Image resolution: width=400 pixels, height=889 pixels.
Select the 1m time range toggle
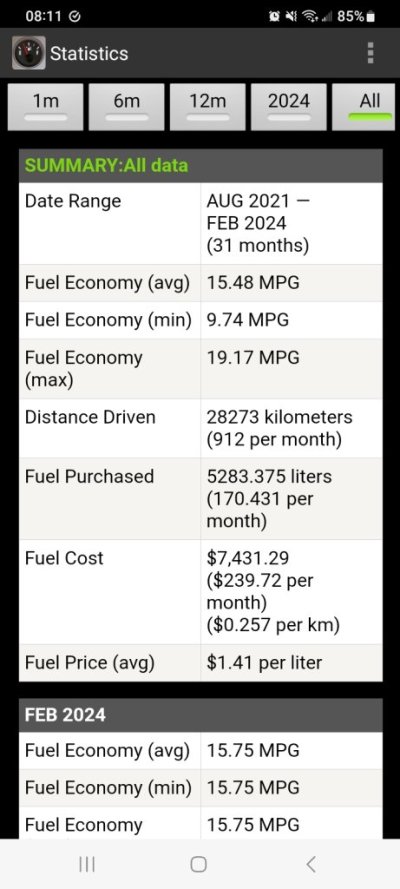[45, 107]
